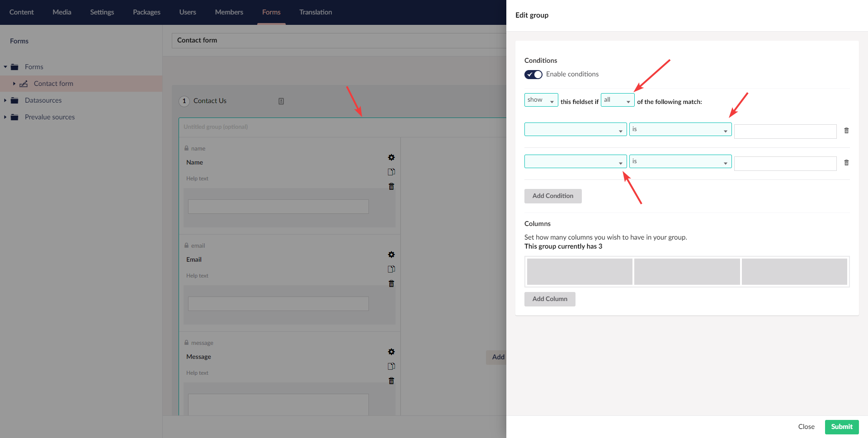Viewport: 868px width, 438px height.
Task: Open the Translation section
Action: [315, 12]
